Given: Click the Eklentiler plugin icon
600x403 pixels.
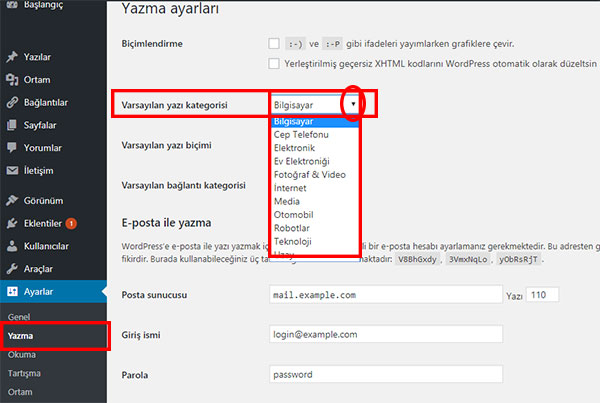Looking at the screenshot, I should (12, 223).
